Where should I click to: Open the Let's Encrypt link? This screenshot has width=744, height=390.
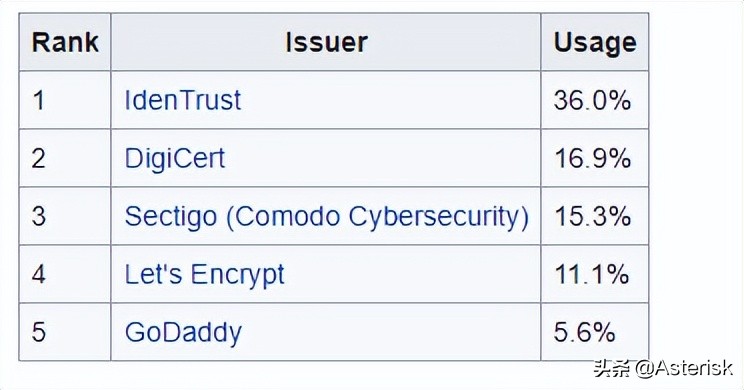point(205,275)
